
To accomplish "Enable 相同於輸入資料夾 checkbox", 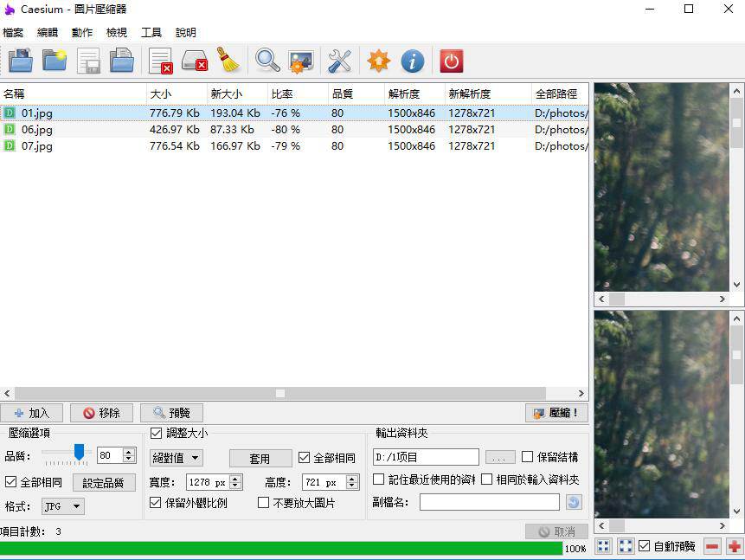I will tap(486, 480).
